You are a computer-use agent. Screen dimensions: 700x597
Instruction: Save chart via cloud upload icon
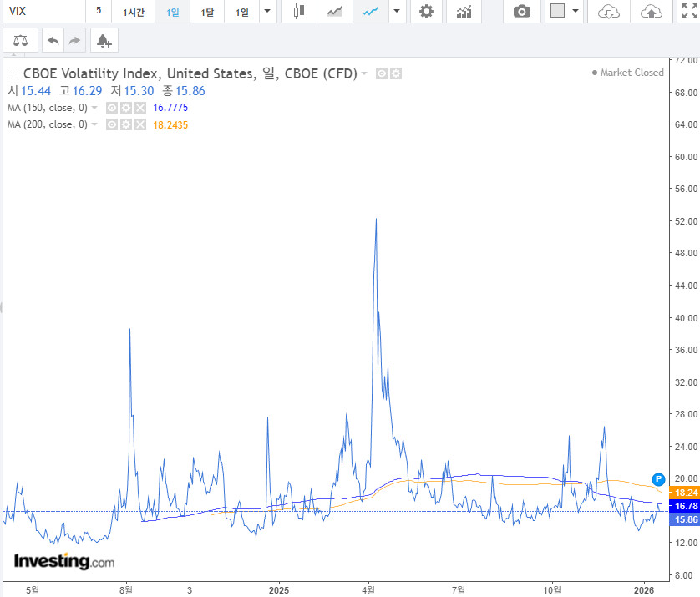coord(651,11)
